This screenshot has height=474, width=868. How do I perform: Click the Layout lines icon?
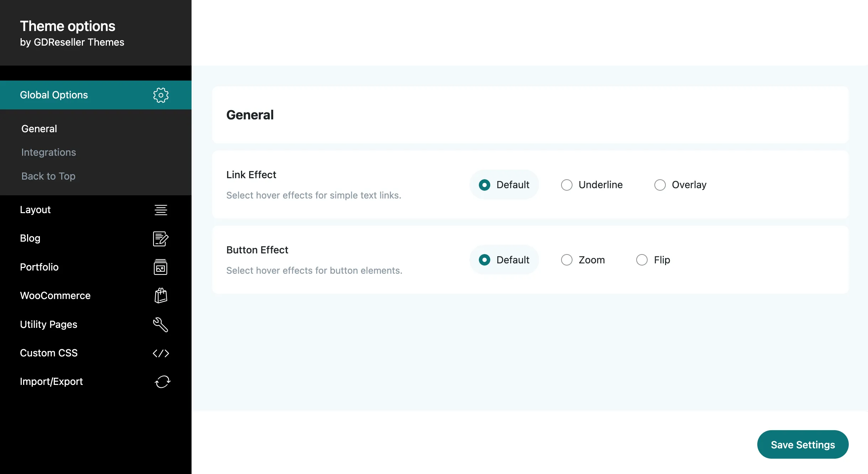pyautogui.click(x=161, y=210)
